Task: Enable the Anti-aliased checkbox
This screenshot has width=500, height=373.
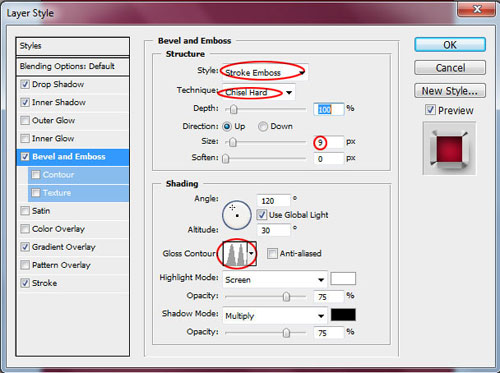Action: click(x=272, y=253)
